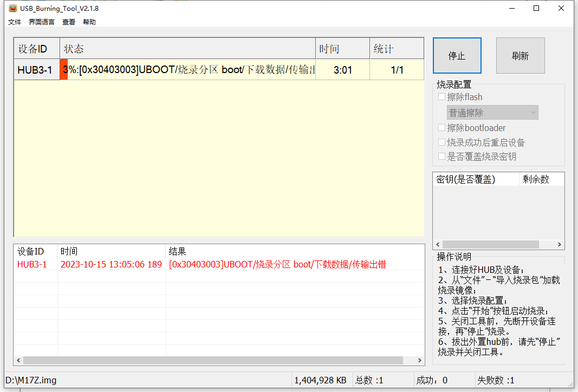Click the 密钥(是否覆盖) column header
Screen dimensions: 578x392
[x=476, y=179]
